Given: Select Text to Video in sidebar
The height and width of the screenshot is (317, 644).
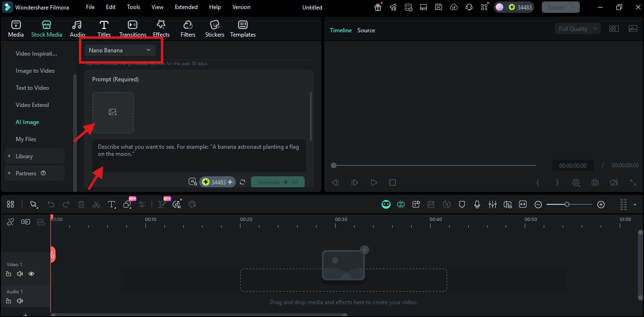Looking at the screenshot, I should (x=32, y=88).
